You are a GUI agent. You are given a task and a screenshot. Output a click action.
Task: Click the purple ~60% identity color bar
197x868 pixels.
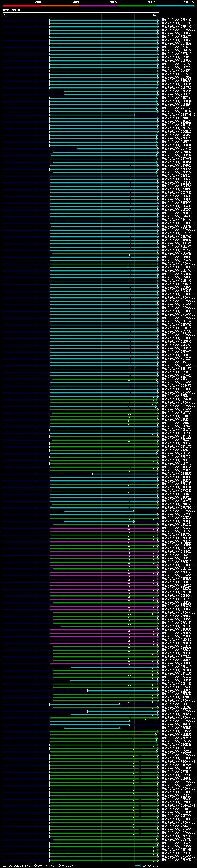pos(99,6)
